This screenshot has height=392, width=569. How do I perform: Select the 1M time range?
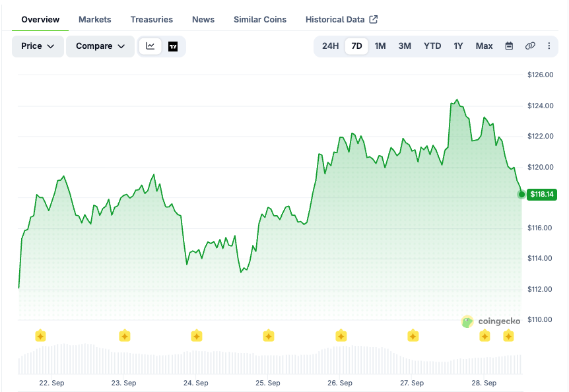(380, 46)
